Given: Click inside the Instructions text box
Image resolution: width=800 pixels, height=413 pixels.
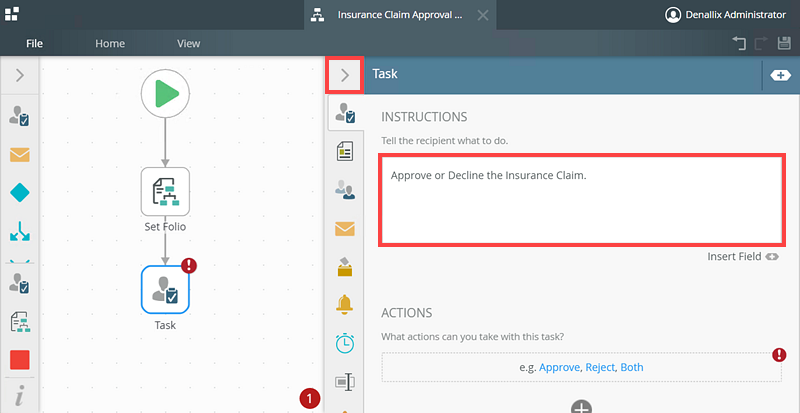Looking at the screenshot, I should [580, 200].
